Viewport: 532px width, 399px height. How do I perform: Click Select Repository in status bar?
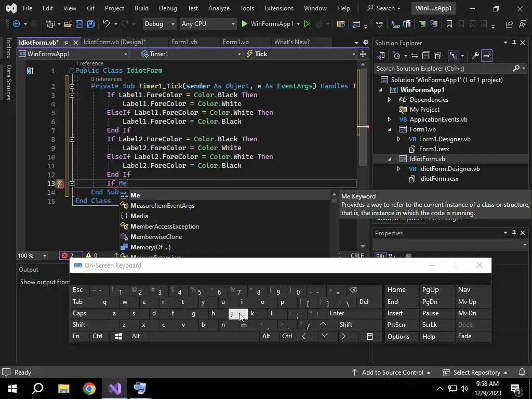coord(476,372)
